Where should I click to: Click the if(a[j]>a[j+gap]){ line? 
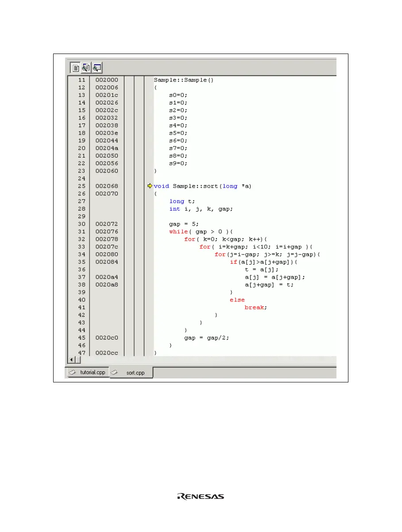[264, 262]
